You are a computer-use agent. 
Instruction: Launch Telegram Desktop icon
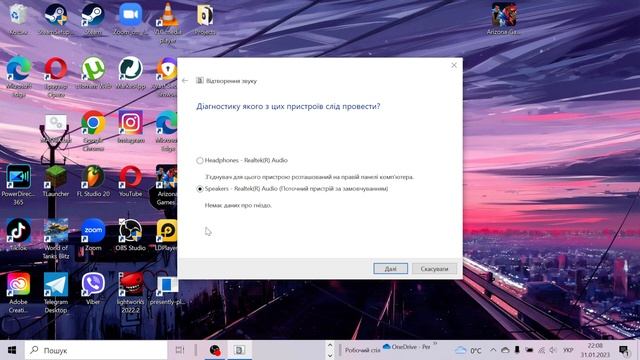tap(56, 293)
